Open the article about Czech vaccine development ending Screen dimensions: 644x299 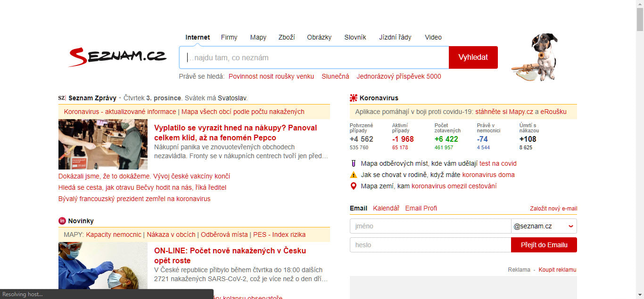[x=144, y=176]
